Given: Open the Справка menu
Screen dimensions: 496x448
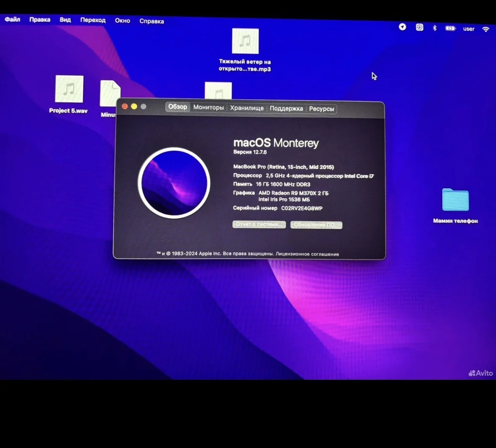Looking at the screenshot, I should click(x=151, y=21).
